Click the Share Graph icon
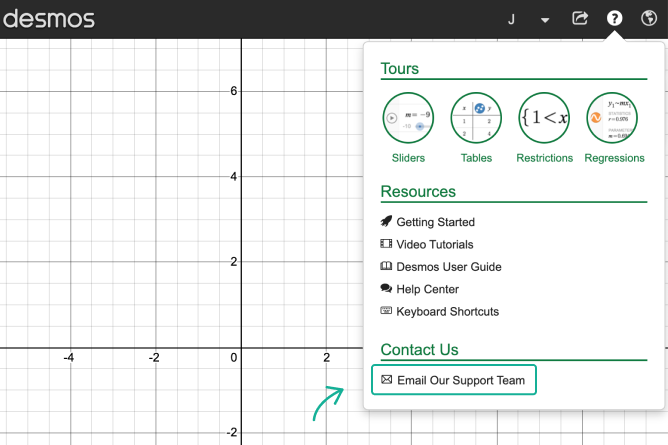The width and height of the screenshot is (668, 445). click(x=579, y=19)
